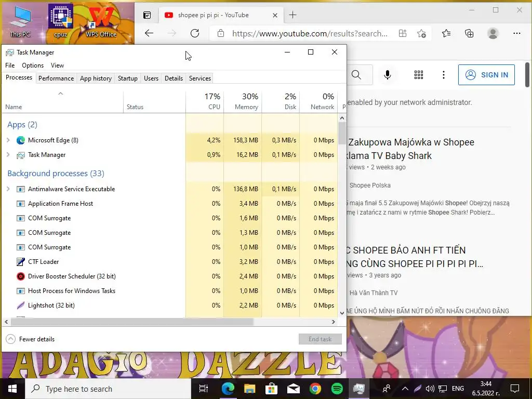532x399 pixels.
Task: Add this page to favorites in Edge
Action: click(422, 33)
